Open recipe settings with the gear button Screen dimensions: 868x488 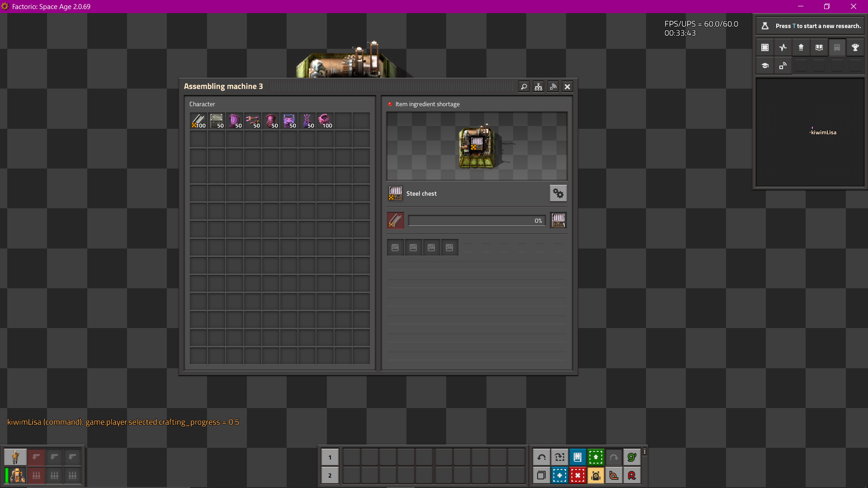pyautogui.click(x=558, y=193)
